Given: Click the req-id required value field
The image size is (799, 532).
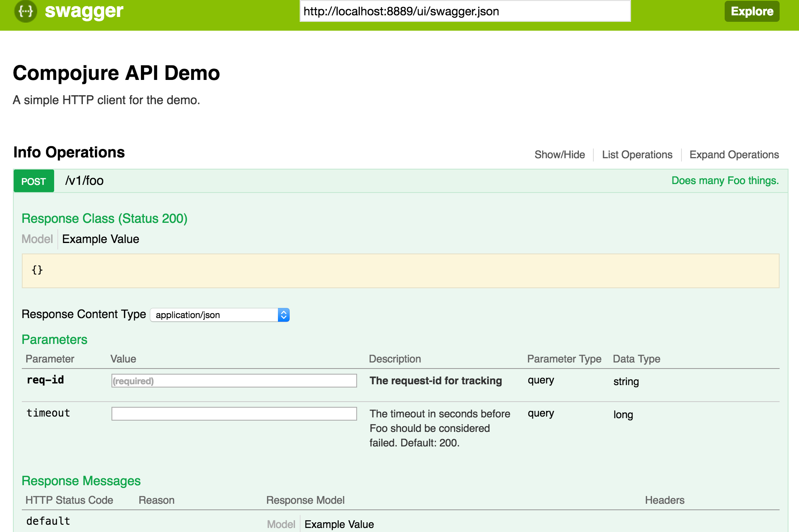Looking at the screenshot, I should [x=234, y=381].
